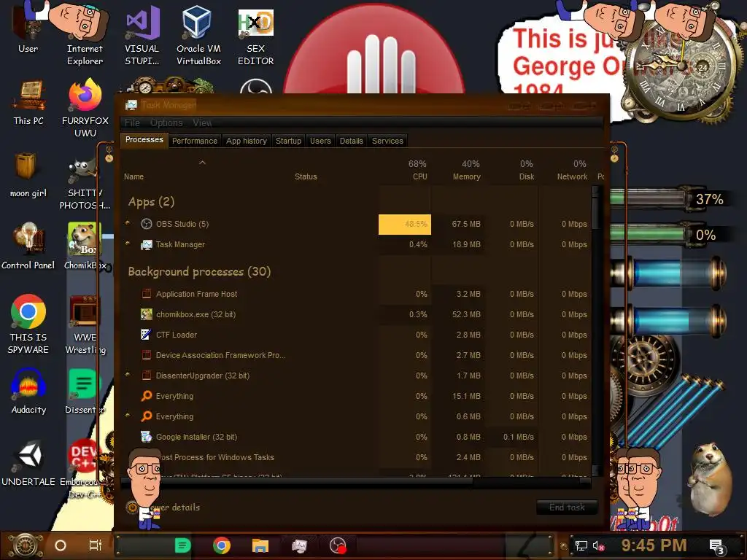Open WWE Wrestling desktop icon
The height and width of the screenshot is (560, 747).
85,324
